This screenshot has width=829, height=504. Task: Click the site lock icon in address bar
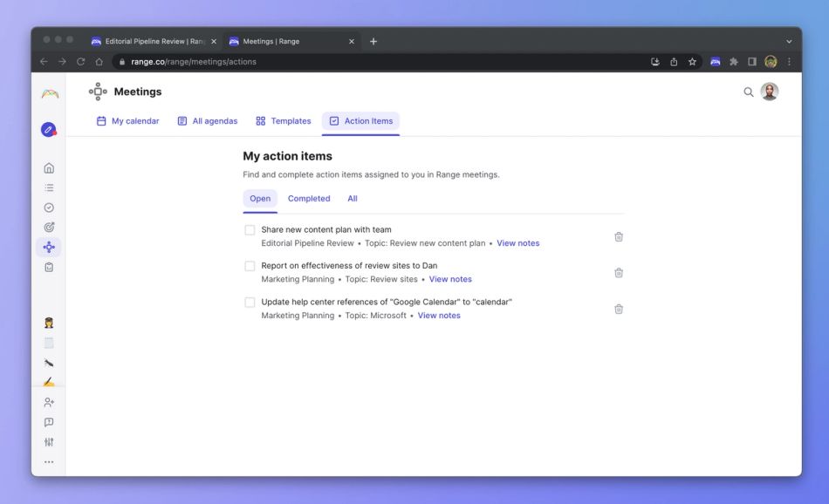pyautogui.click(x=122, y=62)
